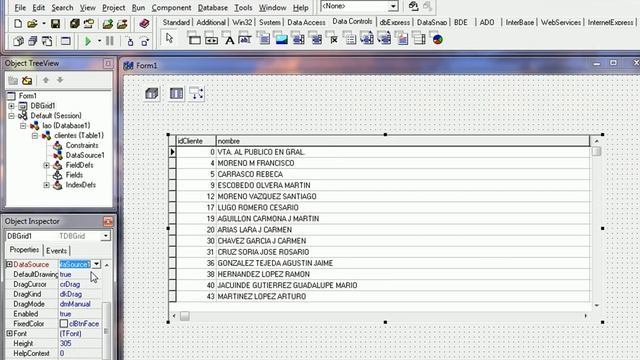This screenshot has height=360, width=640.
Task: Click the Step Over debug icon
Action: coord(145,41)
